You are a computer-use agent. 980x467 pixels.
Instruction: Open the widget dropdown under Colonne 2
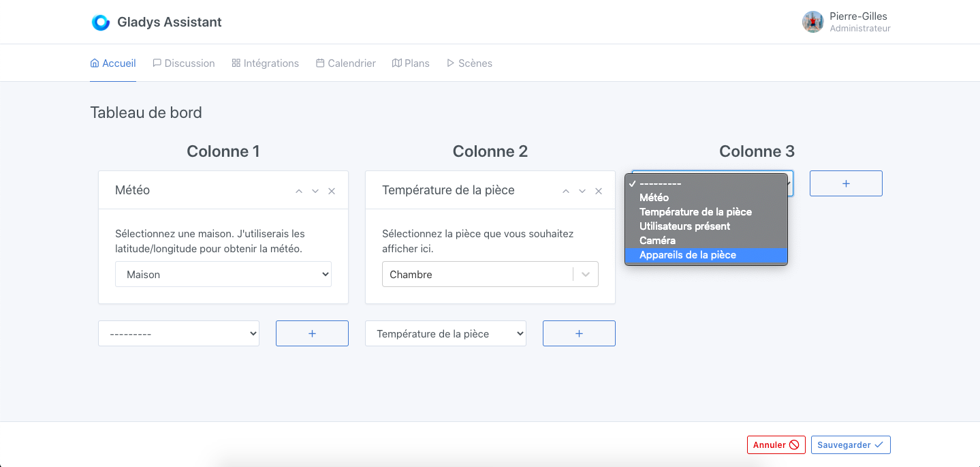(445, 333)
